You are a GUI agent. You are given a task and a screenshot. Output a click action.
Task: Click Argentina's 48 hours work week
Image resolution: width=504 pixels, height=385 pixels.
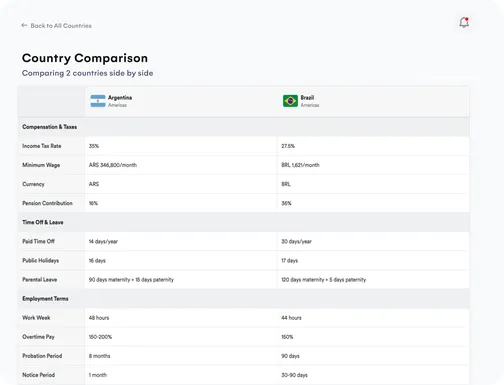tap(99, 318)
